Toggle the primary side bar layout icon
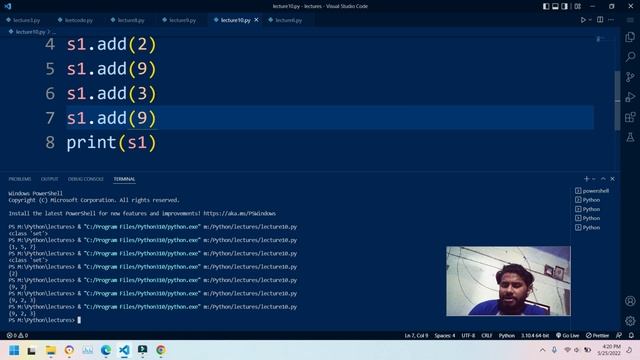This screenshot has width=640, height=360. (x=546, y=6)
